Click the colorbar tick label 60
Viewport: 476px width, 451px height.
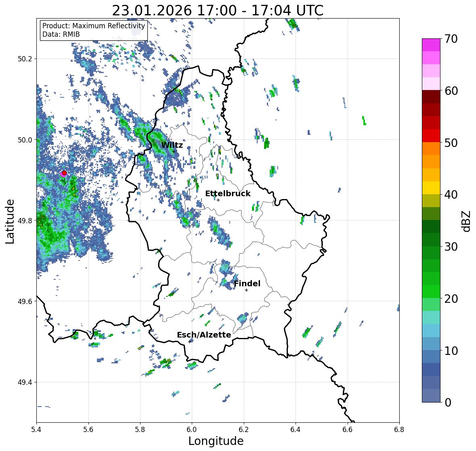(451, 91)
